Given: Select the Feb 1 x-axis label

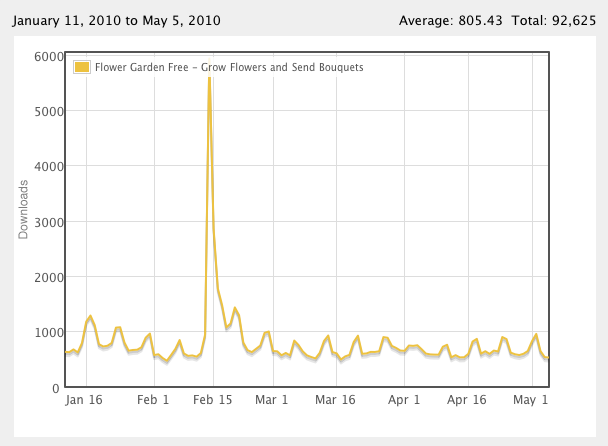Looking at the screenshot, I should [153, 400].
